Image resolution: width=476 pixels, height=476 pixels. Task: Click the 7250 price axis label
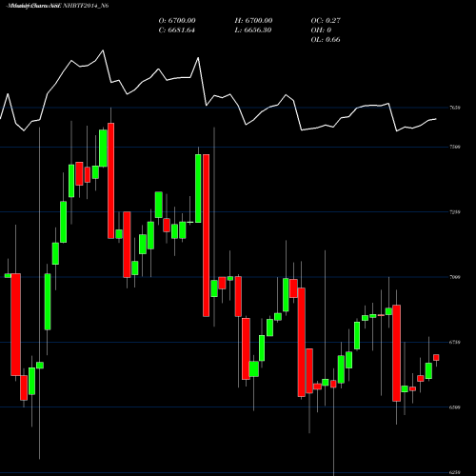[455, 212]
